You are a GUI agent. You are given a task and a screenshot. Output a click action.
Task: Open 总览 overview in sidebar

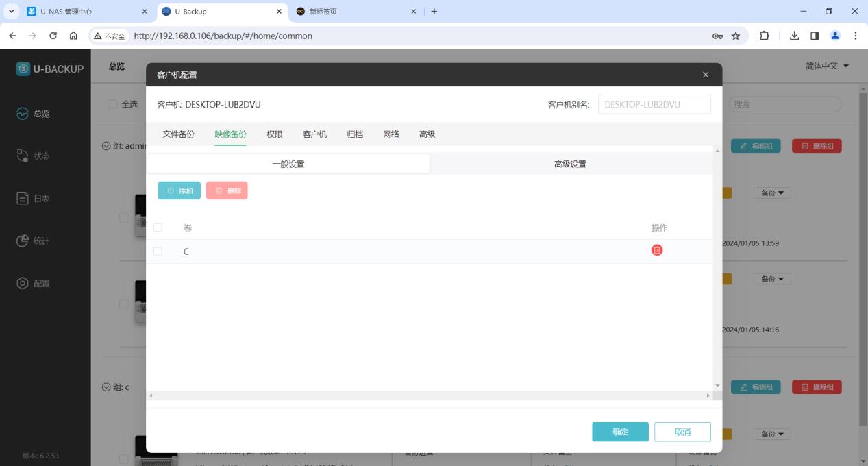(x=34, y=114)
